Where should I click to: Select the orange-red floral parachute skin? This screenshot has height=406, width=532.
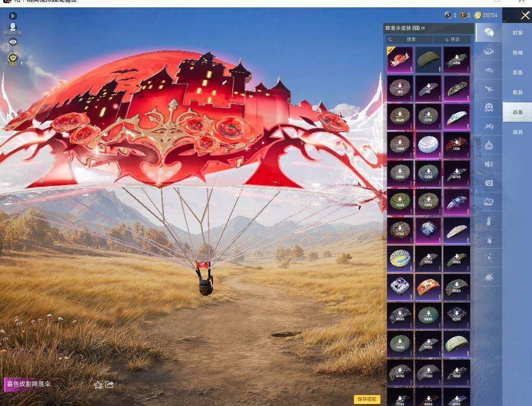(428, 287)
